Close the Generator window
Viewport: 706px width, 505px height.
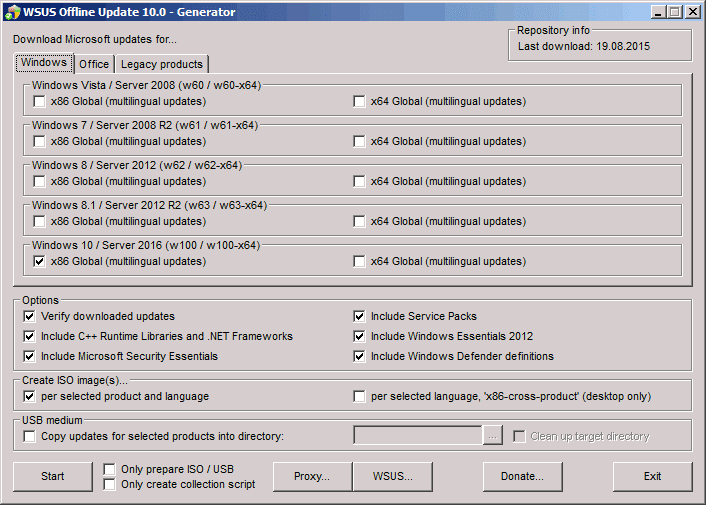(x=692, y=12)
